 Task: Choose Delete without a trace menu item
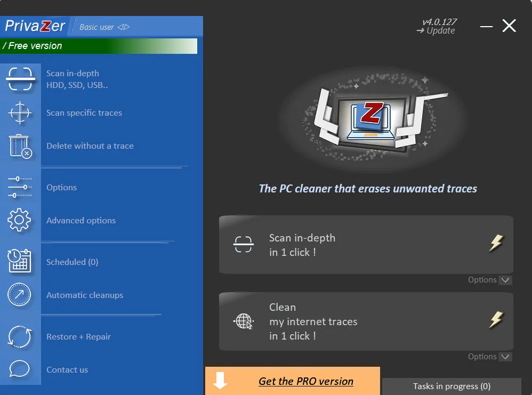pos(90,146)
